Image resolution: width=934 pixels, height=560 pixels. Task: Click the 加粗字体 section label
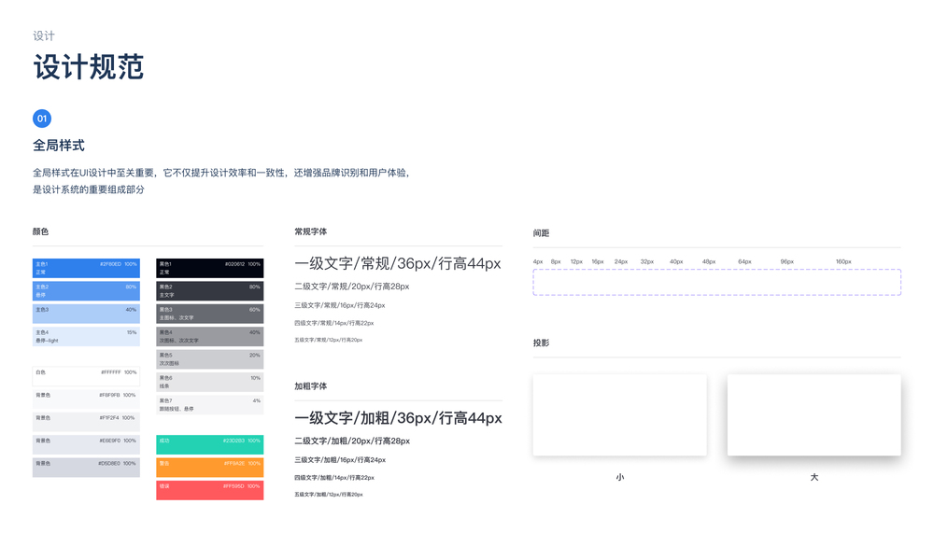310,386
